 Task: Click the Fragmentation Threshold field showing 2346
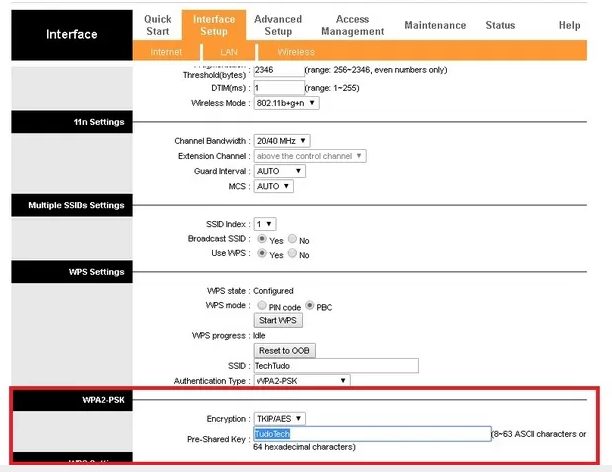pos(279,70)
